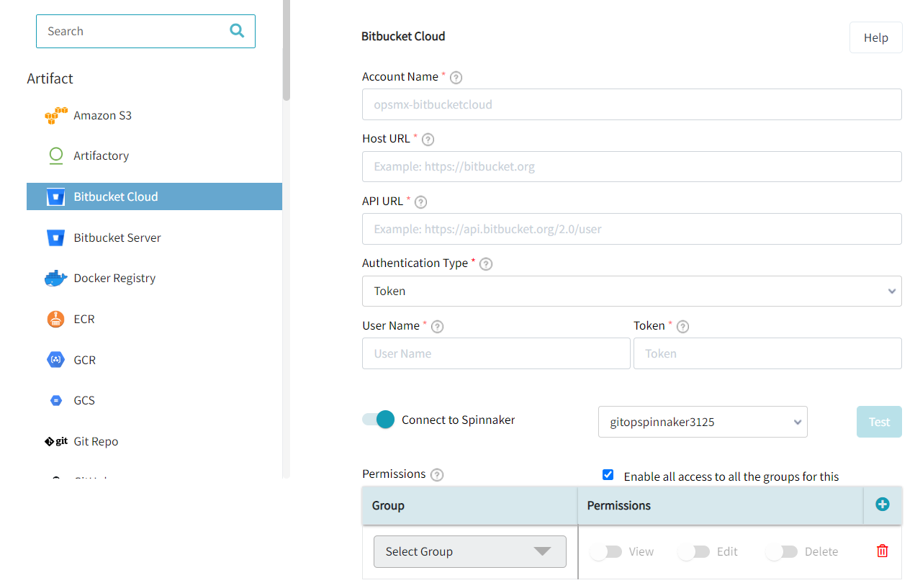Image resolution: width=915 pixels, height=588 pixels.
Task: Click the Git Repo icon
Action: (56, 440)
